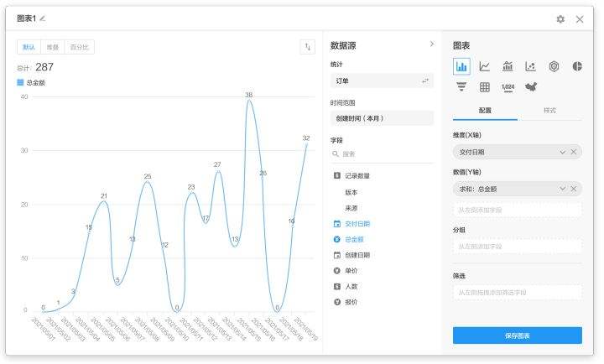Choose the combined bar-line chart icon
The height and width of the screenshot is (364, 604).
coord(508,66)
